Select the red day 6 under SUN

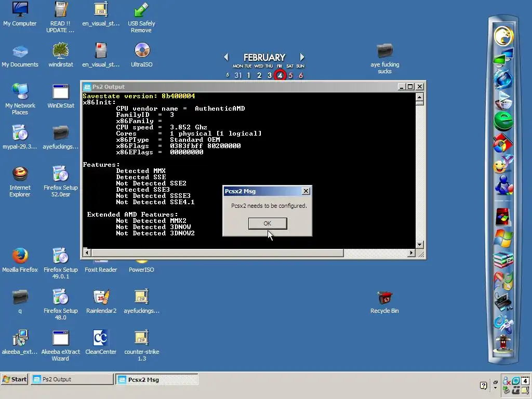tap(301, 75)
